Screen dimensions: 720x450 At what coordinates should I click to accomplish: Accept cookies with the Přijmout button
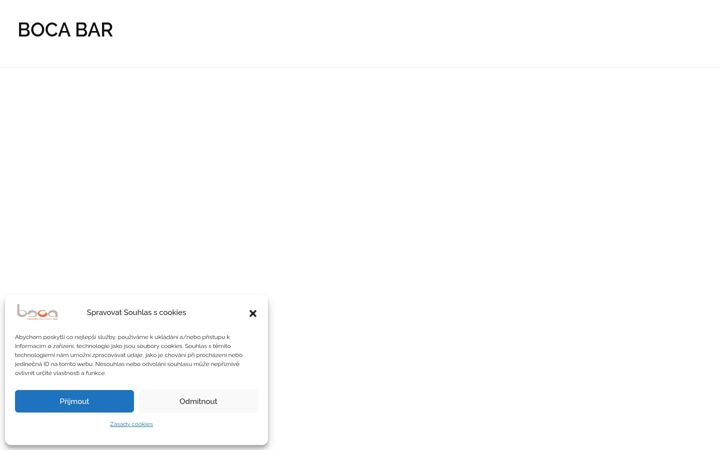click(x=74, y=401)
